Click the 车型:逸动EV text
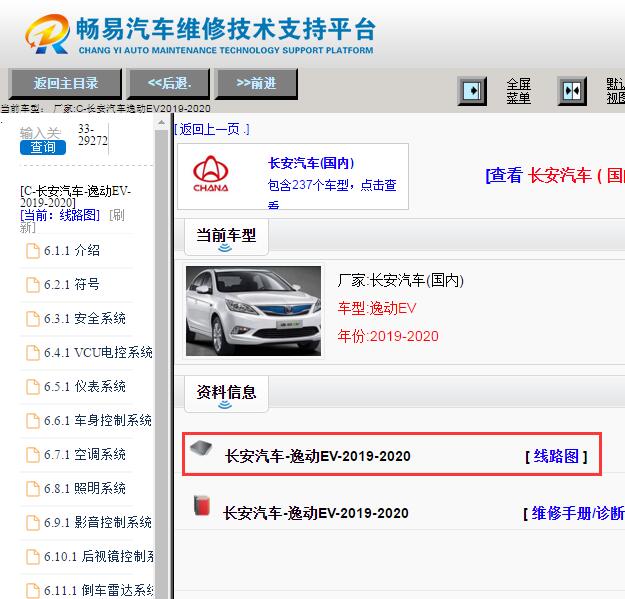This screenshot has height=599, width=625. pos(377,308)
